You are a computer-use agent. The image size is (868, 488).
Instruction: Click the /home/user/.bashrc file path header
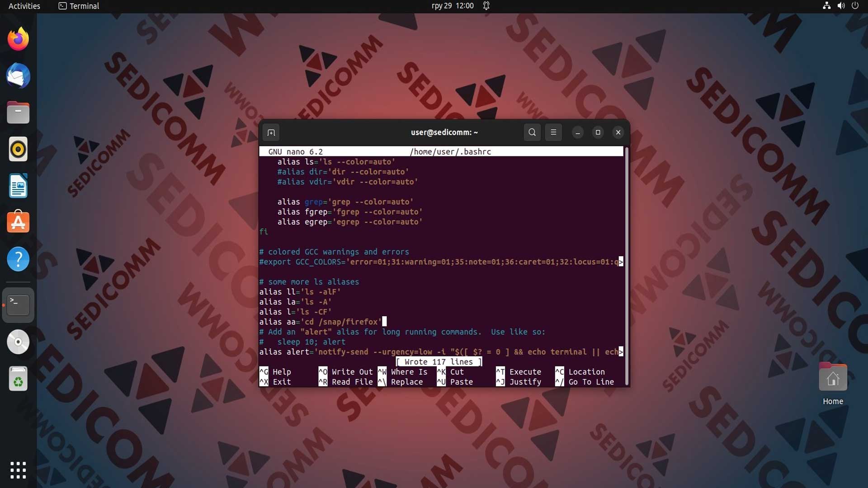(x=450, y=152)
